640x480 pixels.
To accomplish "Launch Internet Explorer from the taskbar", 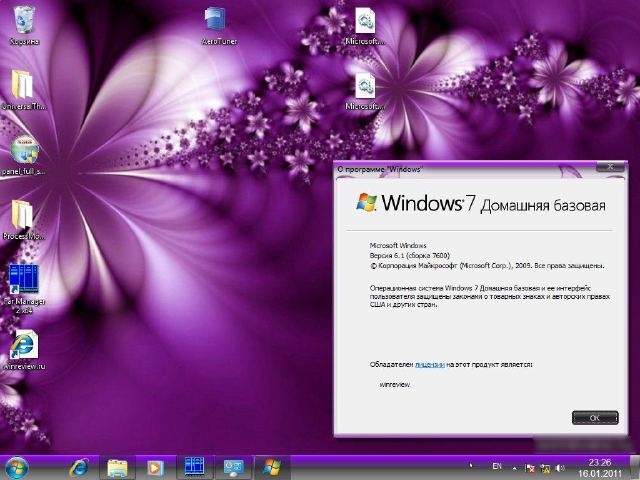I will pyautogui.click(x=78, y=466).
